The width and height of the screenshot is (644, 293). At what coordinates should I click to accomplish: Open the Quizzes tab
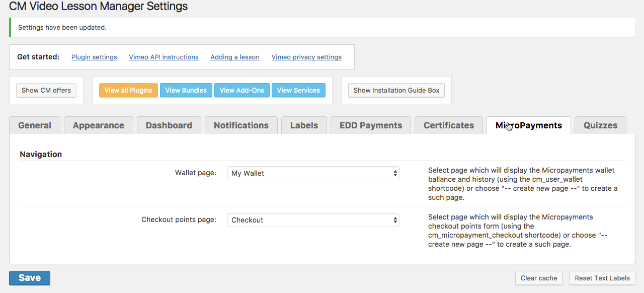[600, 125]
